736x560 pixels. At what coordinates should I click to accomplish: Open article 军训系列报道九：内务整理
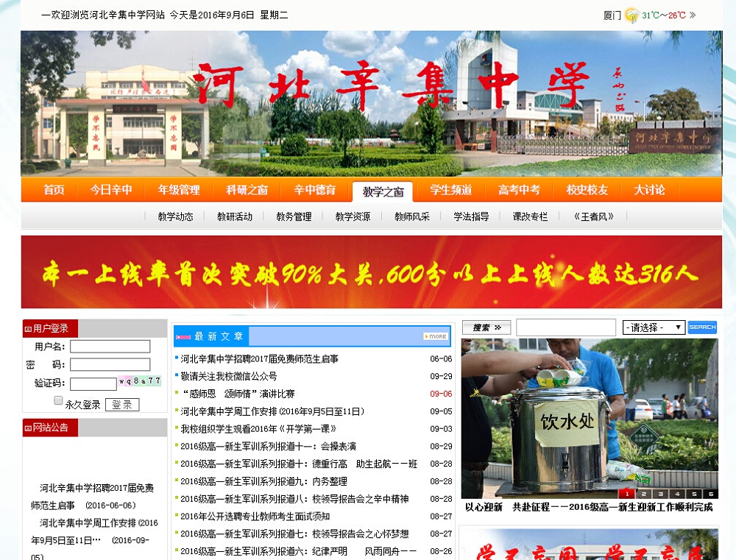click(x=263, y=481)
